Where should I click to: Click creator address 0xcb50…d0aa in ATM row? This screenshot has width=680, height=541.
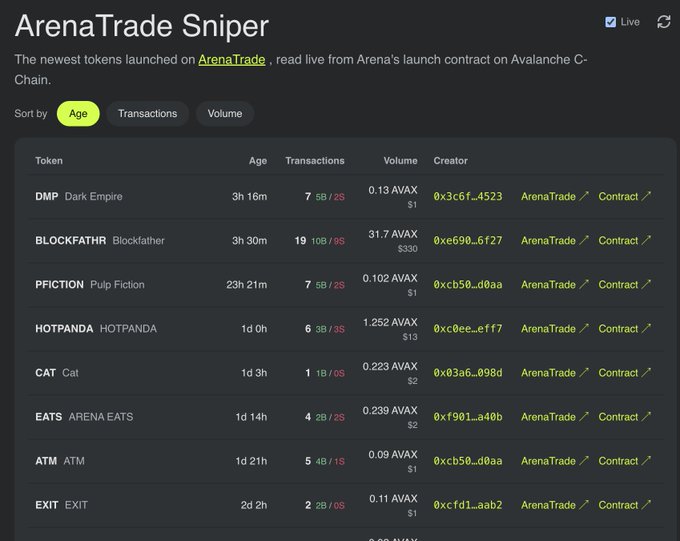[468, 461]
